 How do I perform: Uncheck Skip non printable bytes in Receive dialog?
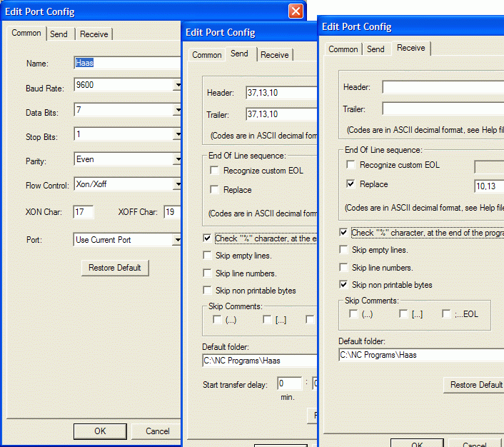point(343,285)
